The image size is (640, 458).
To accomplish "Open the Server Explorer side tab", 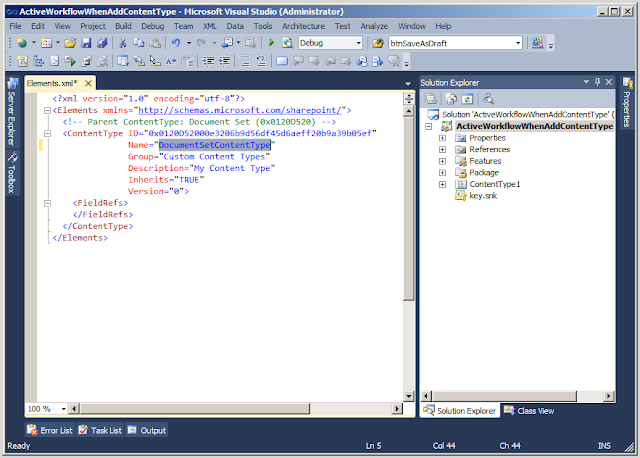I will pyautogui.click(x=12, y=112).
